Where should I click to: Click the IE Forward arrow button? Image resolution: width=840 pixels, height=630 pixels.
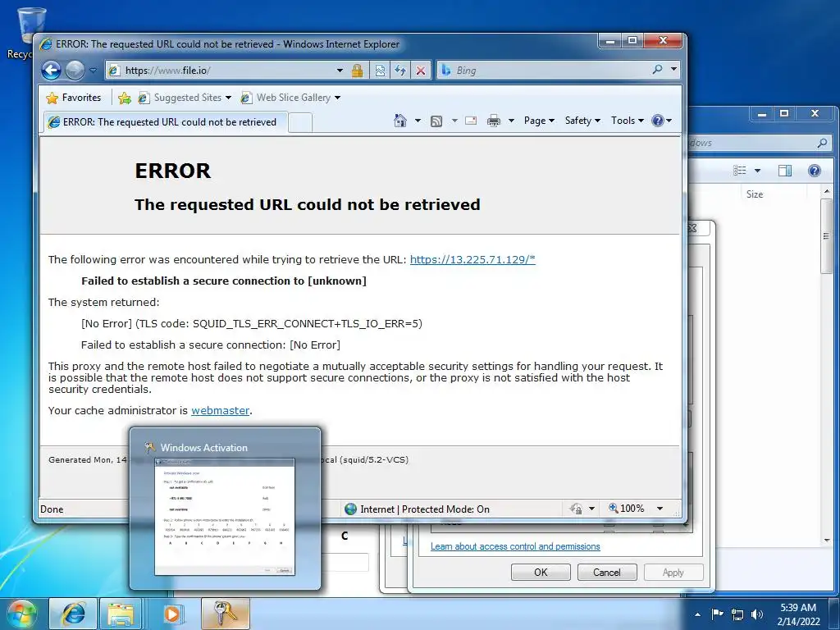click(75, 71)
